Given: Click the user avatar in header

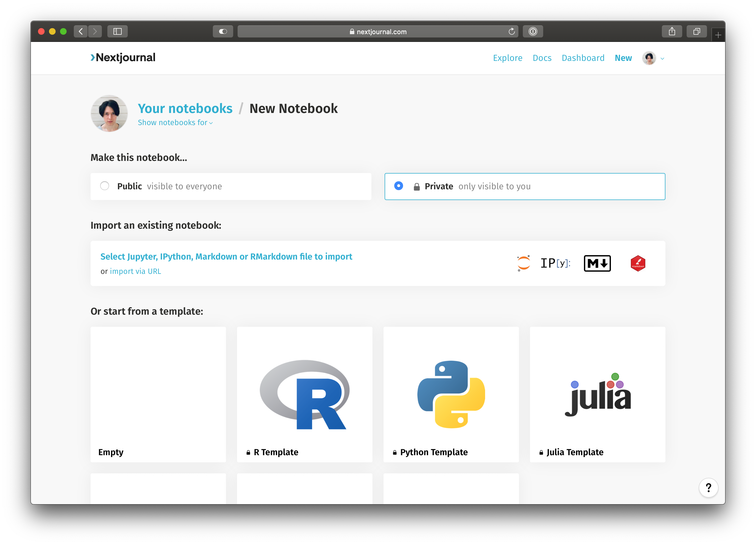Looking at the screenshot, I should click(649, 58).
